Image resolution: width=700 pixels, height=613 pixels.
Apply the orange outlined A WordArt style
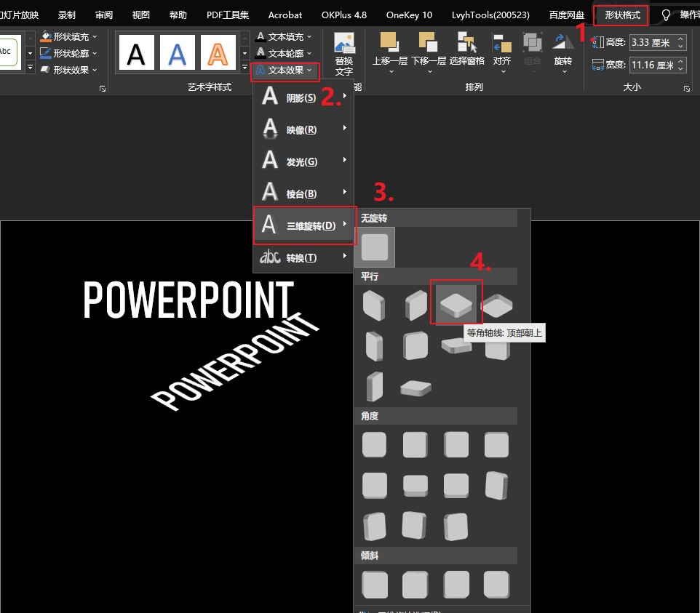218,52
